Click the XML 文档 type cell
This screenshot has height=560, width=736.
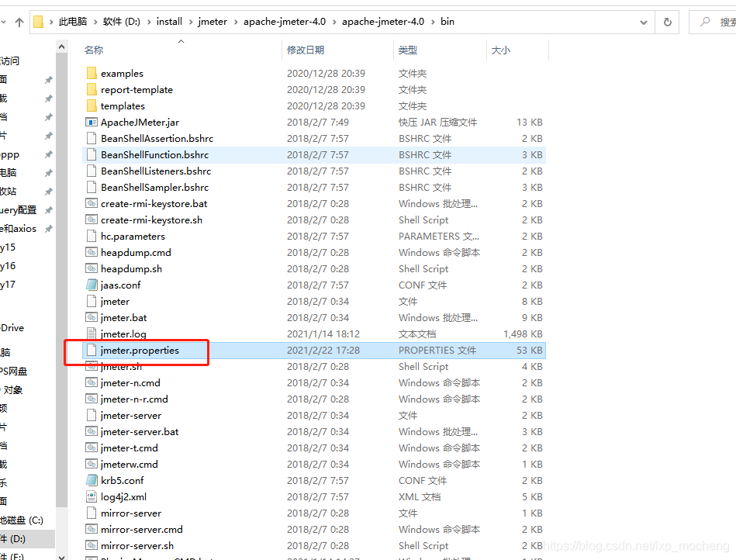pyautogui.click(x=420, y=496)
